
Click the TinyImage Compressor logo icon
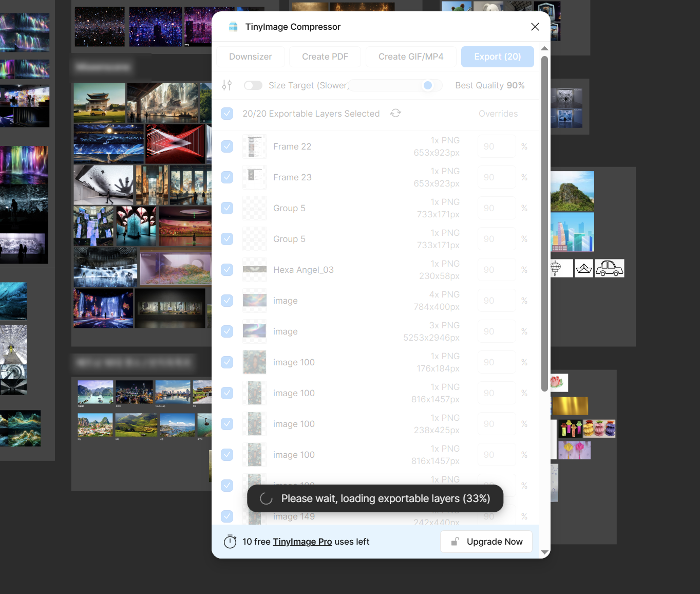(233, 27)
